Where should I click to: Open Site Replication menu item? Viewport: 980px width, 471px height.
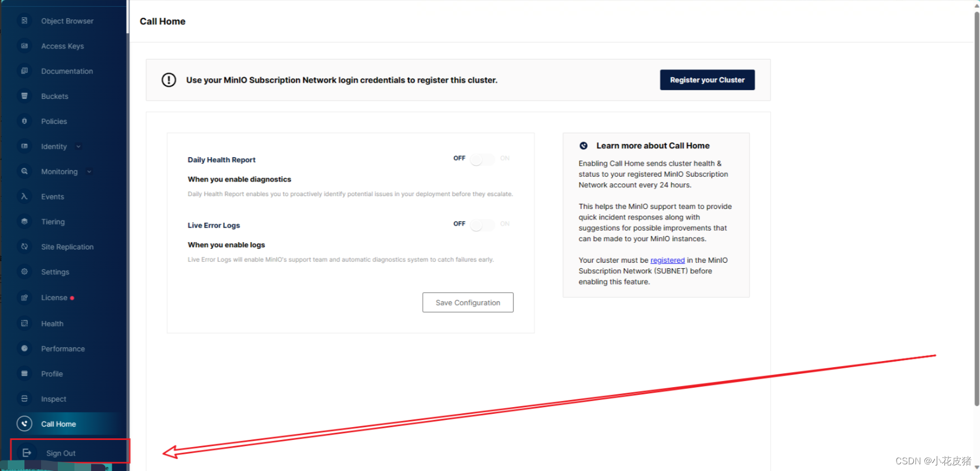coord(67,247)
